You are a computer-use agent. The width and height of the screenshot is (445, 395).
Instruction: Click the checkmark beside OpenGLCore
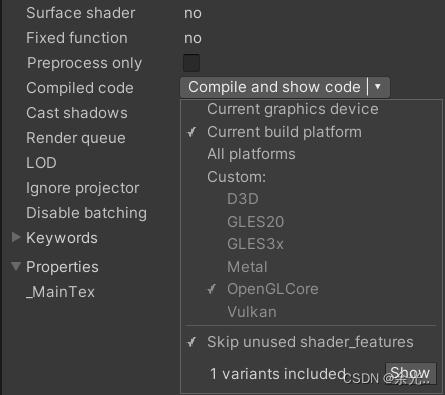click(212, 289)
